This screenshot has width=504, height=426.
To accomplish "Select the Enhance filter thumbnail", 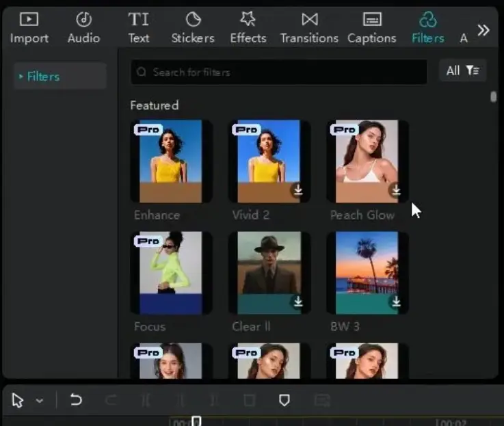I will (x=171, y=161).
